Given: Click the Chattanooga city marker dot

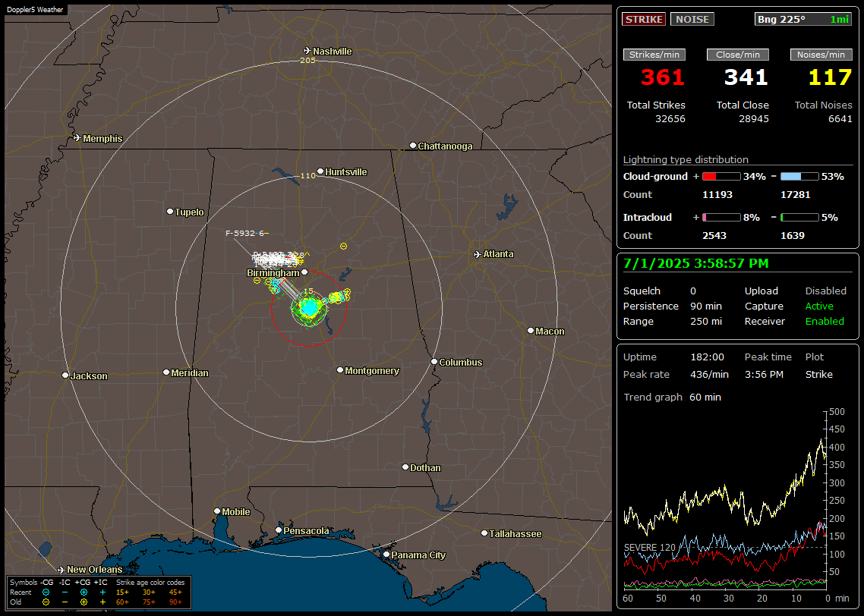Looking at the screenshot, I should (413, 146).
